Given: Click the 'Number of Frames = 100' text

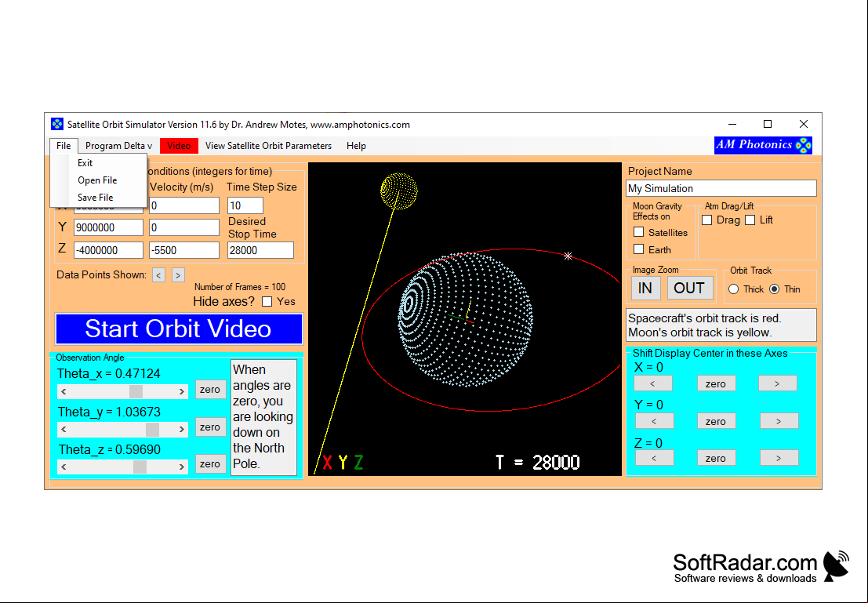Looking at the screenshot, I should click(x=240, y=287).
